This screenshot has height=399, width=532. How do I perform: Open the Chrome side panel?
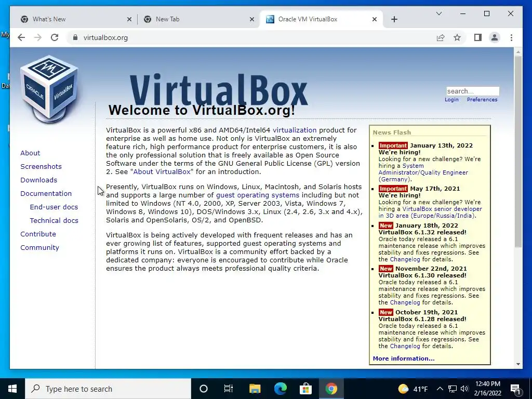tap(478, 37)
